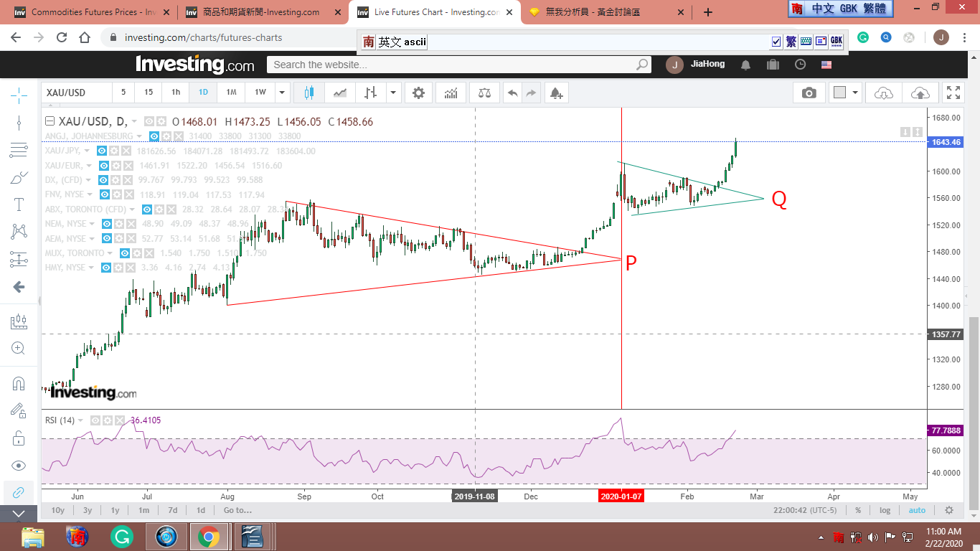Select the 1W timeframe
980x551 pixels.
tap(260, 93)
